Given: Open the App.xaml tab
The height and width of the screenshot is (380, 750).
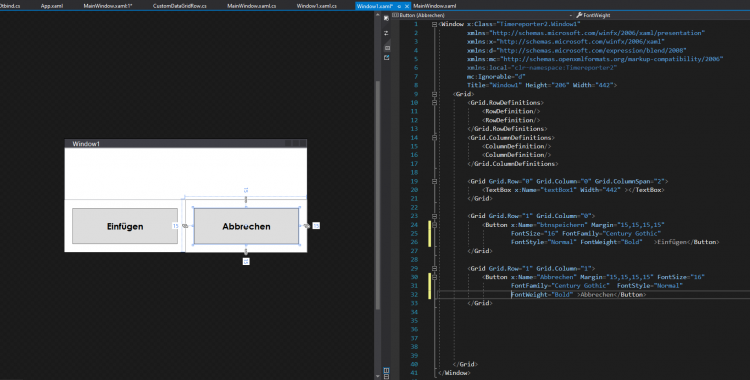Looking at the screenshot, I should point(52,6).
